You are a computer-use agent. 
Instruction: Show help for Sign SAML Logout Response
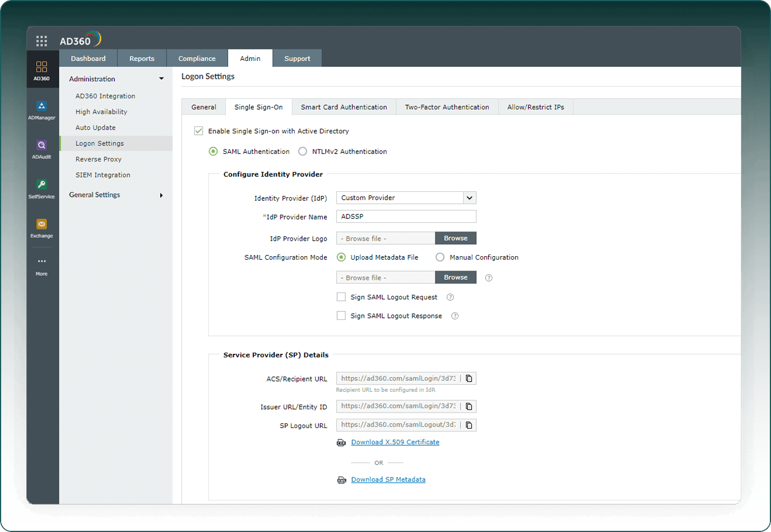click(455, 316)
